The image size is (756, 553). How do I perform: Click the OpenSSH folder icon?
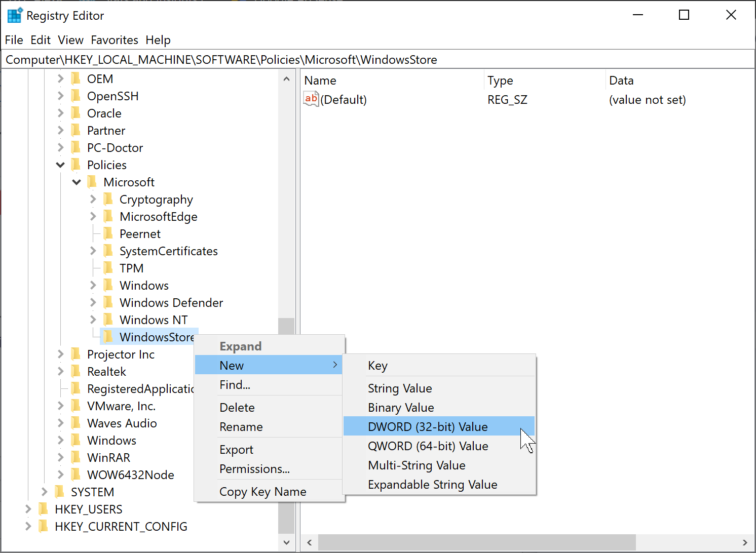pyautogui.click(x=76, y=96)
